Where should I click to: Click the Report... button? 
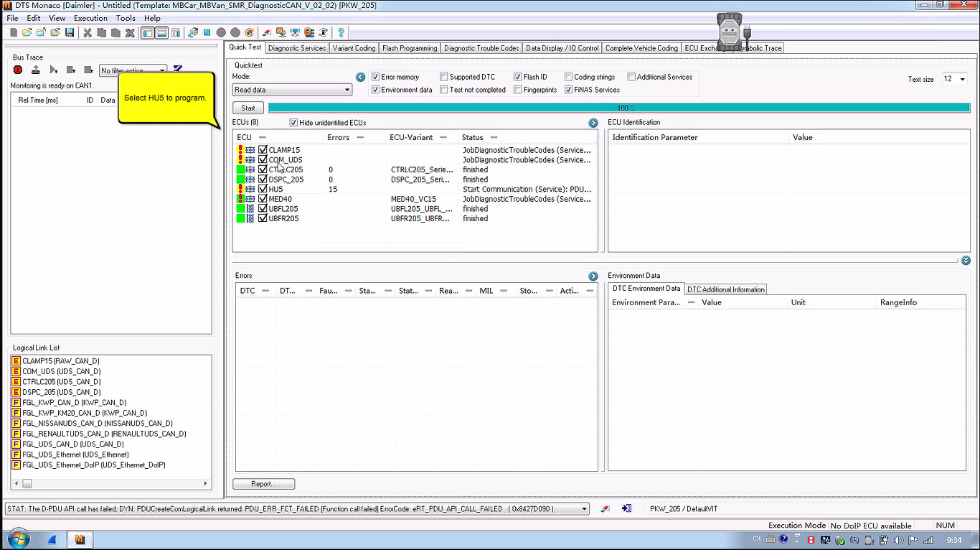click(263, 484)
